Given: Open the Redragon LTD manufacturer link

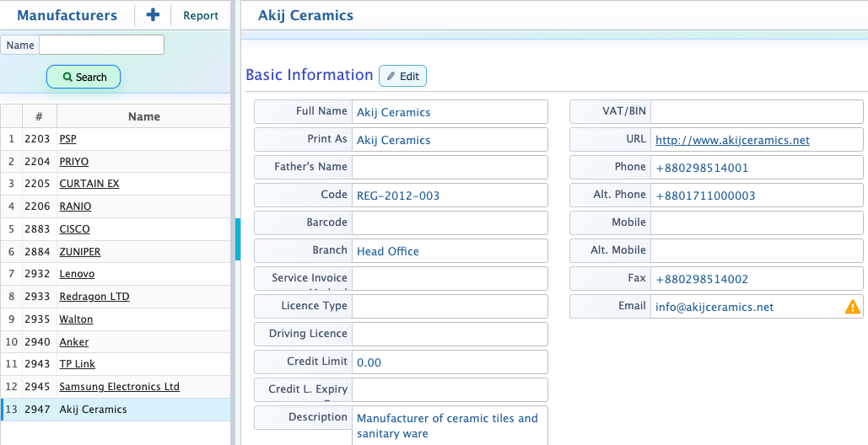Looking at the screenshot, I should coord(94,297).
